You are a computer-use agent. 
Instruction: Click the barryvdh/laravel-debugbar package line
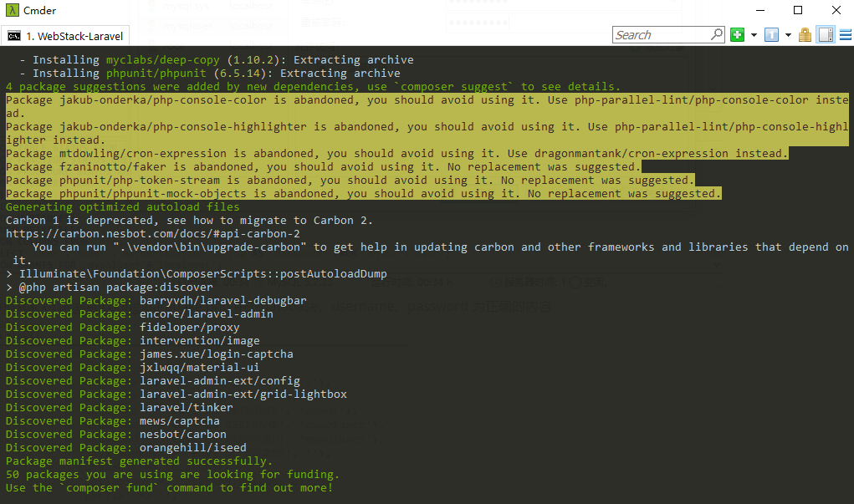156,300
